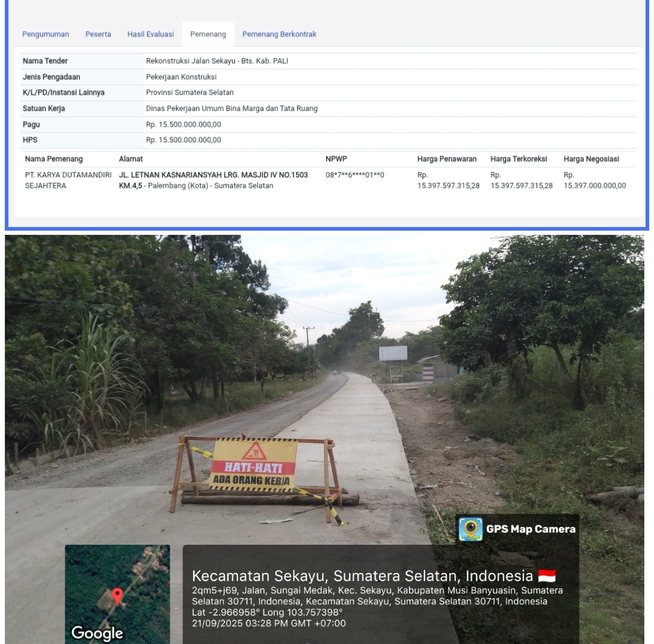Switch to the Peserta tab

point(98,34)
